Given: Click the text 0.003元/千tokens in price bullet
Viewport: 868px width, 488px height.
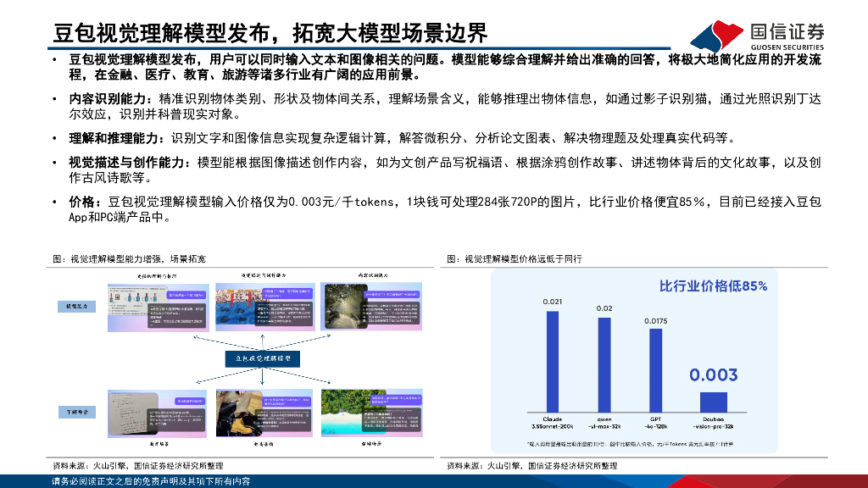Looking at the screenshot, I should [341, 202].
